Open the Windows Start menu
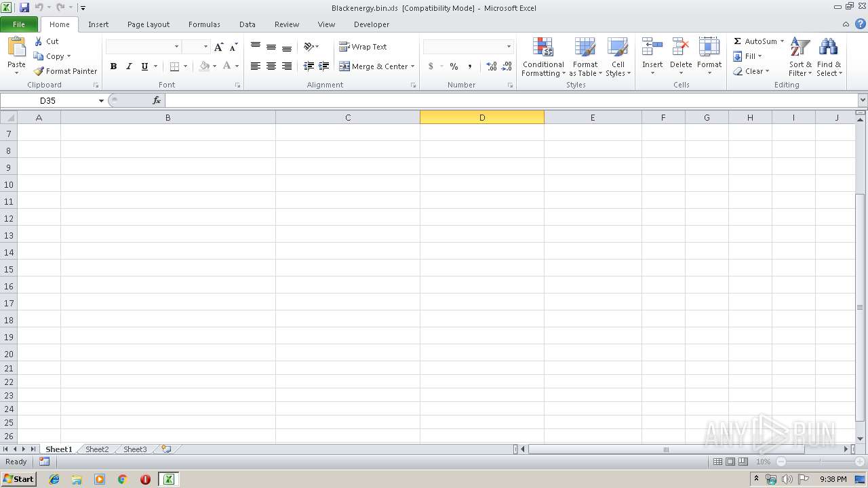 click(18, 479)
